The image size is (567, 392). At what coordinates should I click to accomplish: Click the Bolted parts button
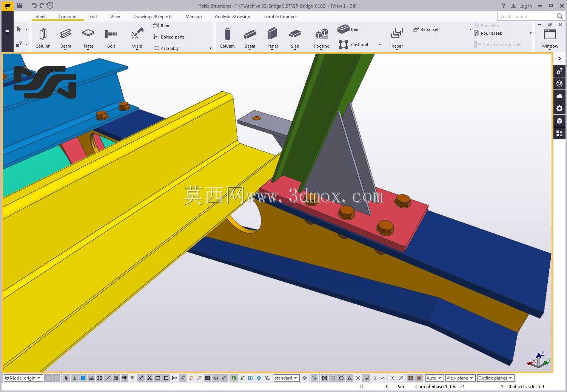(x=169, y=37)
